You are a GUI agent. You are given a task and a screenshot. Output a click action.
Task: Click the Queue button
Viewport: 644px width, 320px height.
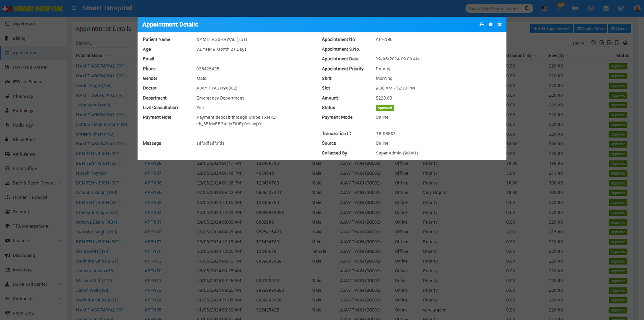(619, 29)
